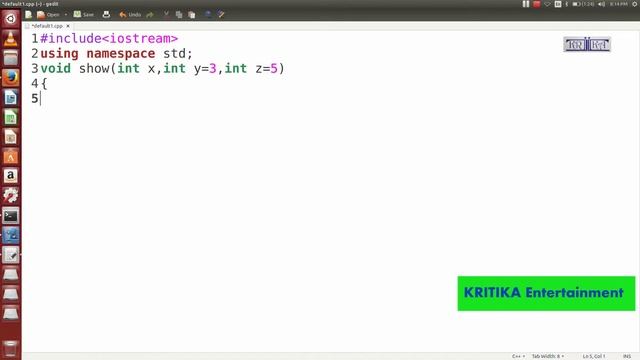Open Find and Replace icon
The width and height of the screenshot is (640, 360).
221,15
